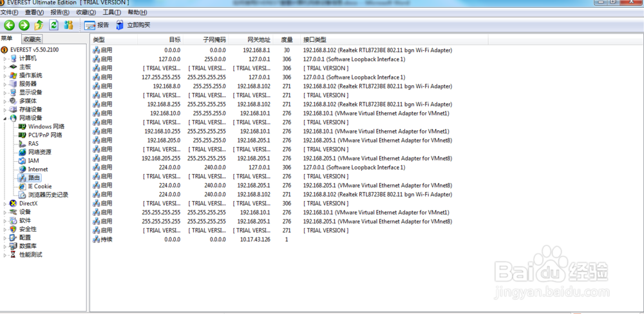Click the 设备 icon in tree
This screenshot has width=644, height=314.
click(x=13, y=212)
